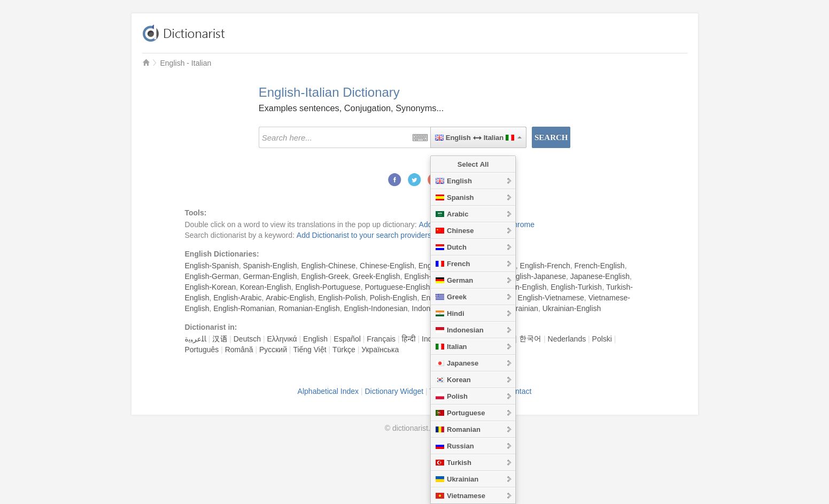The width and height of the screenshot is (829, 504).
Task: Select the Japanese flag language entry
Action: pos(439,363)
